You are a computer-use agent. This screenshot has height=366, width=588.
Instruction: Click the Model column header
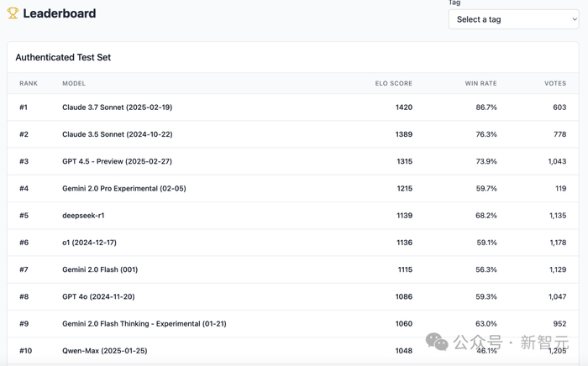pos(74,84)
